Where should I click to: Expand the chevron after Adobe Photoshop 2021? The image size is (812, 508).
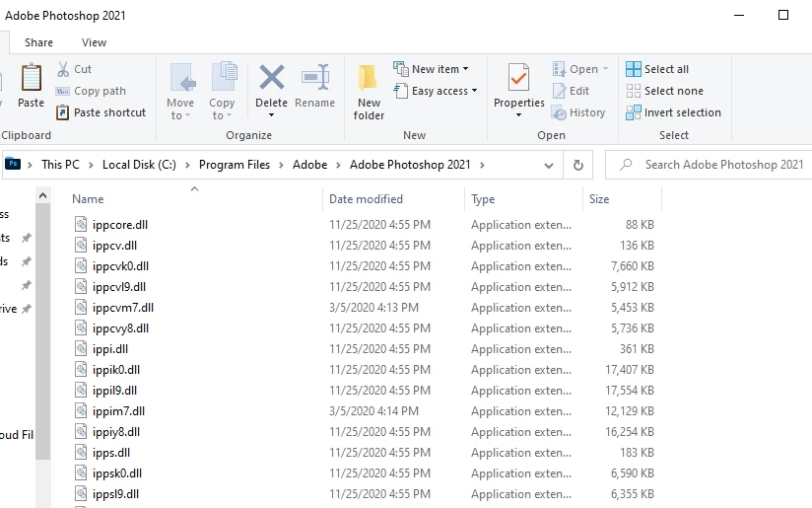click(482, 165)
